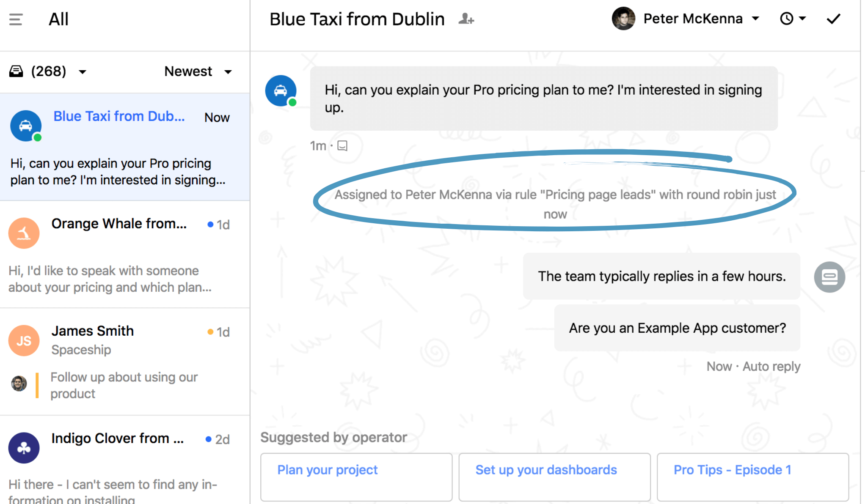Screen dimensions: 865x504
Task: Open the hamburger menu beside All
Action: (16, 19)
